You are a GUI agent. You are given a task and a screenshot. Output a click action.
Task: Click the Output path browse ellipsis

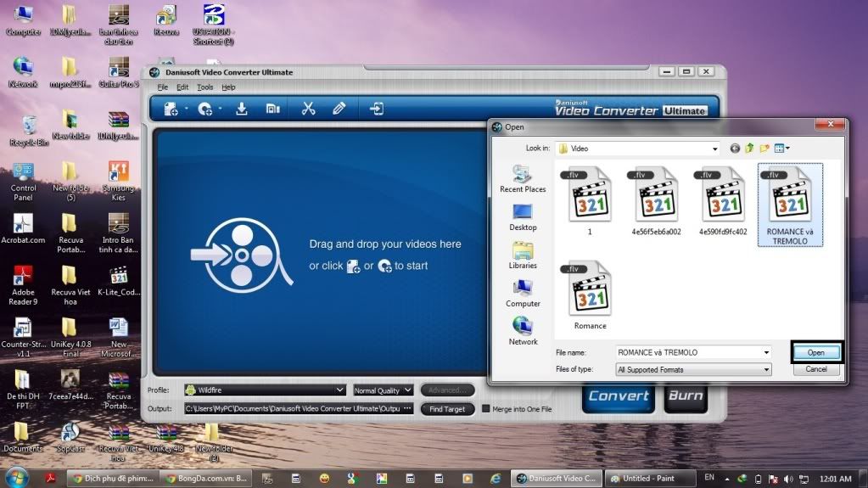(x=407, y=408)
